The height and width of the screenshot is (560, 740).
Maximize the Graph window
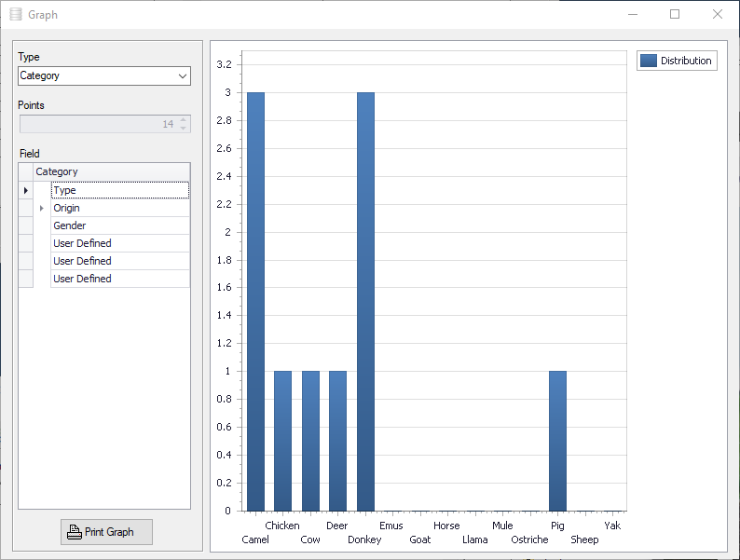click(675, 15)
